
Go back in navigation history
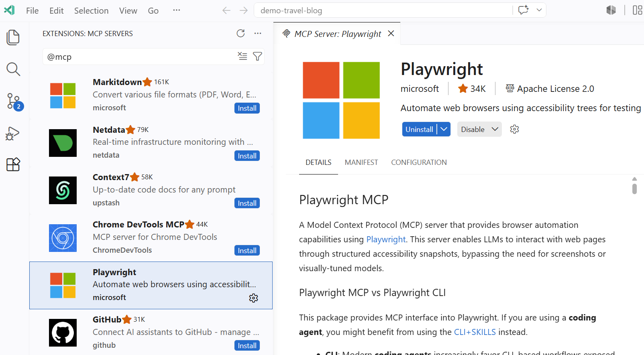click(x=226, y=10)
